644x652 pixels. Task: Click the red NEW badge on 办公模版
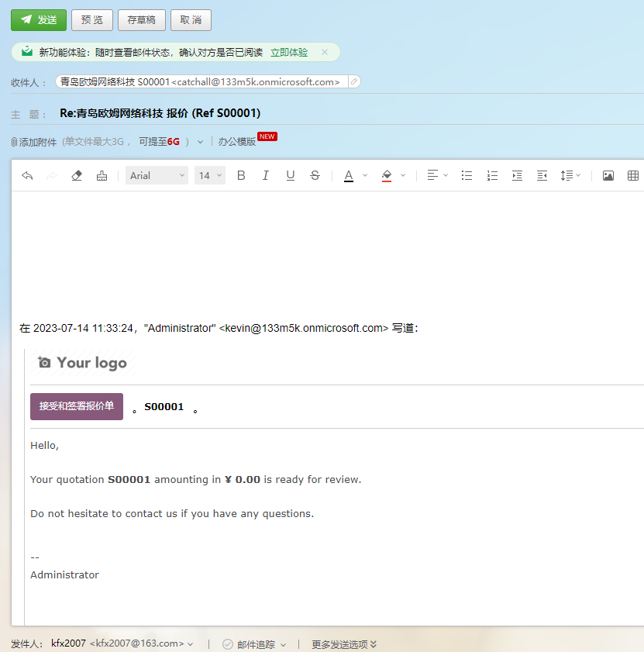(267, 136)
